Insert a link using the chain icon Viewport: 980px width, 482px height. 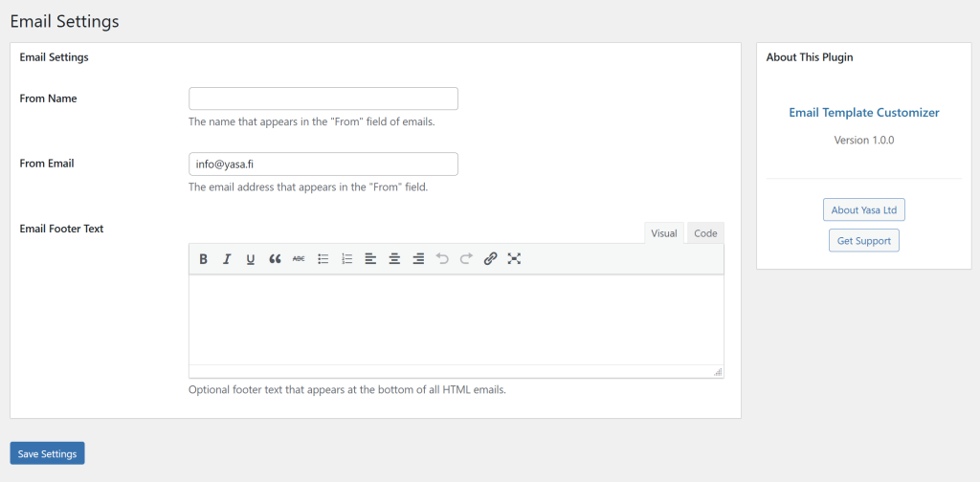[491, 258]
